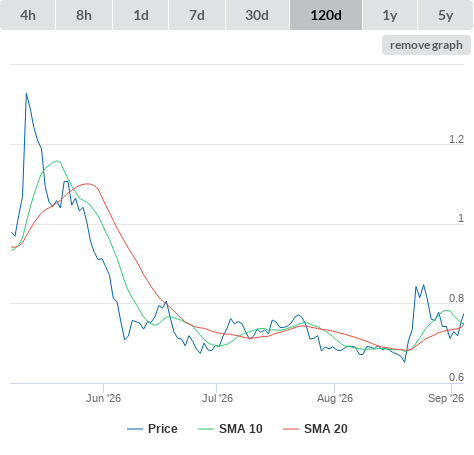Select the 120d time range tab
Image resolution: width=474 pixels, height=455 pixels.
pyautogui.click(x=326, y=15)
